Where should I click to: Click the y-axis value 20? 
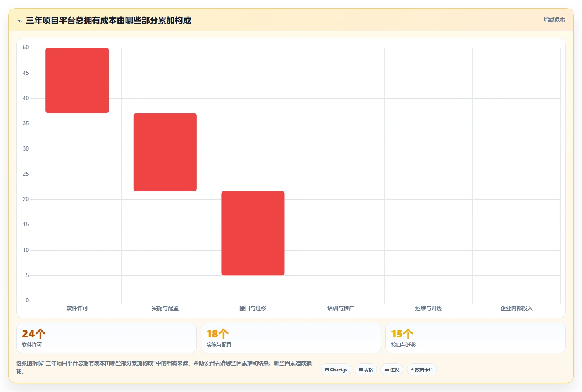click(26, 199)
